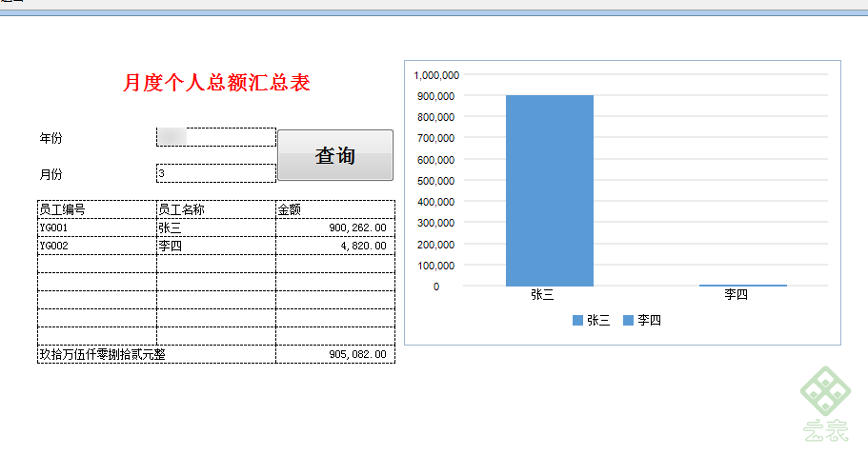
Task: Click the 金额 column header
Action: tap(335, 209)
